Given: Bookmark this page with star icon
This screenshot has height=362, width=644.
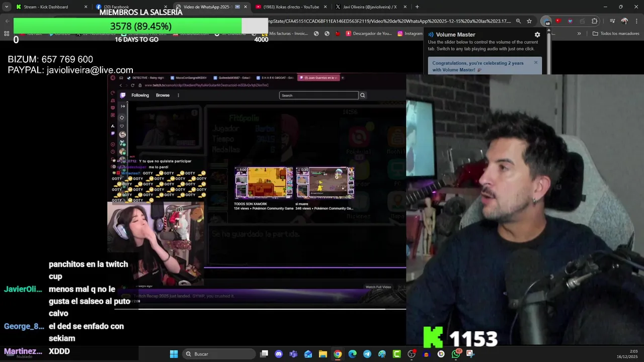Looking at the screenshot, I should (x=529, y=21).
